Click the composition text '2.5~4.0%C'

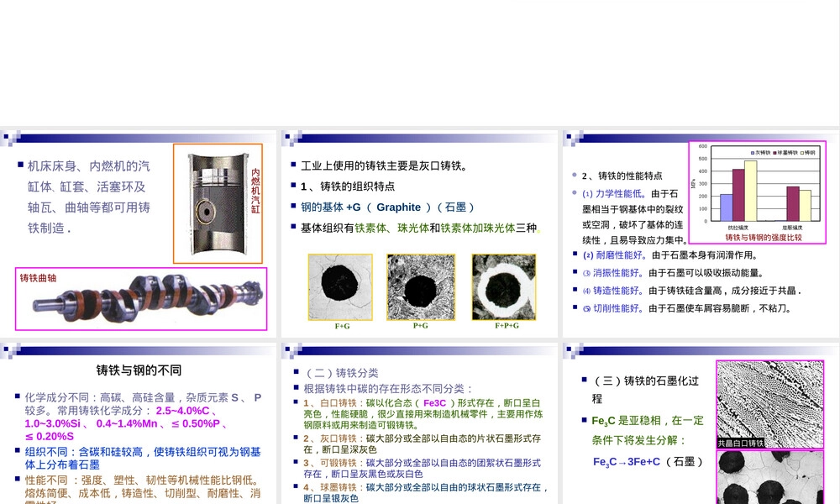(182, 411)
